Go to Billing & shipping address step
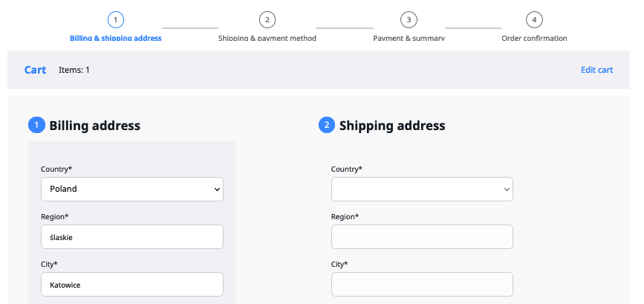The image size is (644, 304). (115, 38)
